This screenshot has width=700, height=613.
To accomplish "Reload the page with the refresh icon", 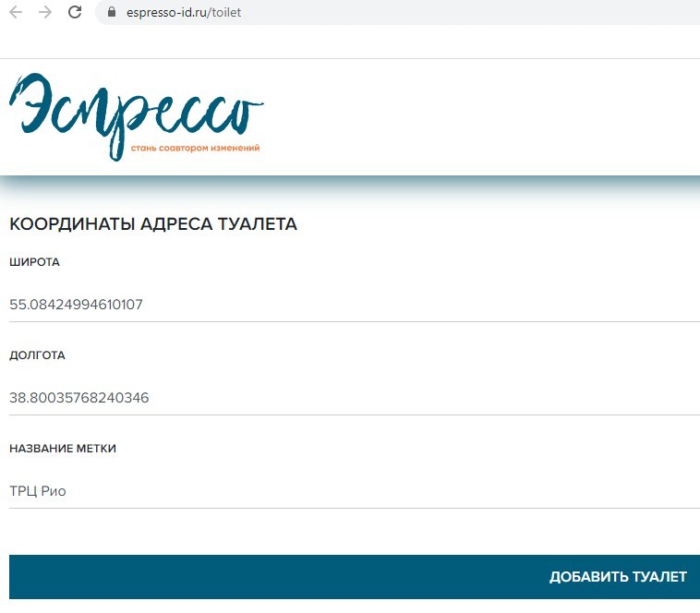I will tap(75, 12).
